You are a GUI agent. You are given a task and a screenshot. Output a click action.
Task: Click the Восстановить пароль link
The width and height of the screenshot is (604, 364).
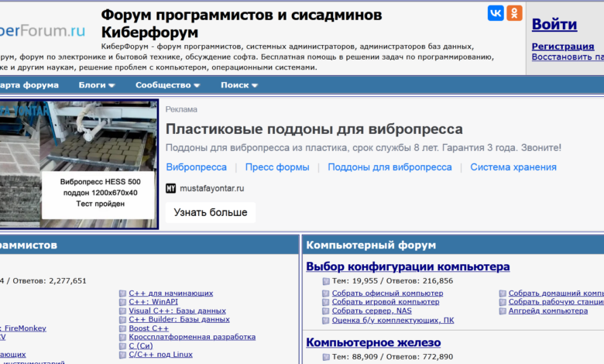[x=568, y=57]
